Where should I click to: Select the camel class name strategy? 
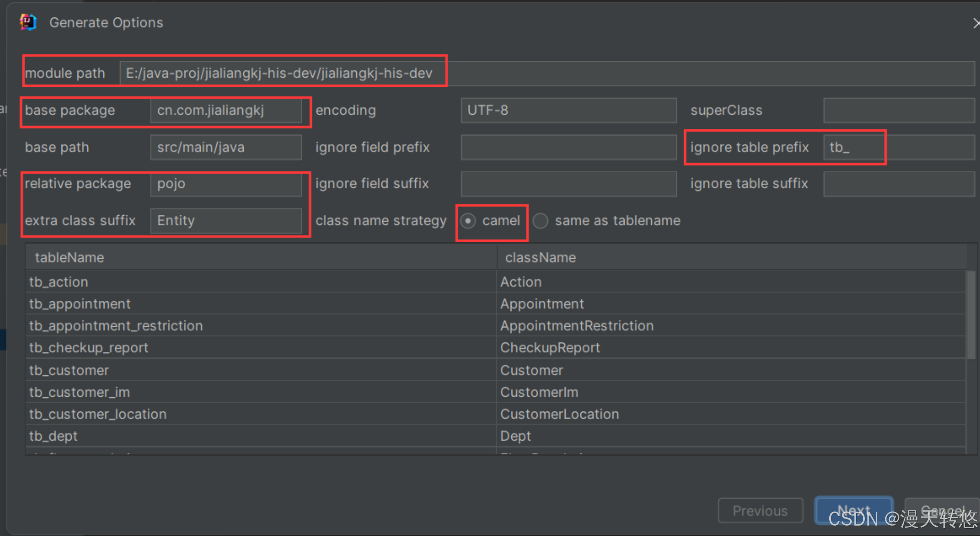468,221
